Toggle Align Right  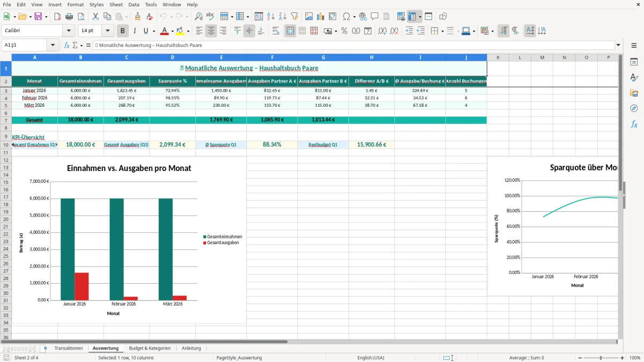pyautogui.click(x=223, y=31)
